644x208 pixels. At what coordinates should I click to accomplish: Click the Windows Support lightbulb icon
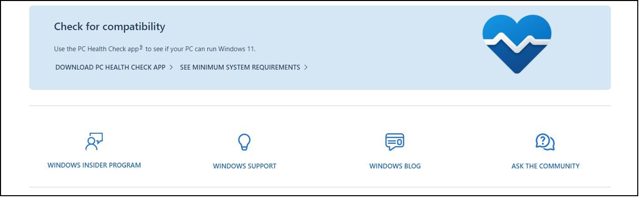click(x=244, y=142)
